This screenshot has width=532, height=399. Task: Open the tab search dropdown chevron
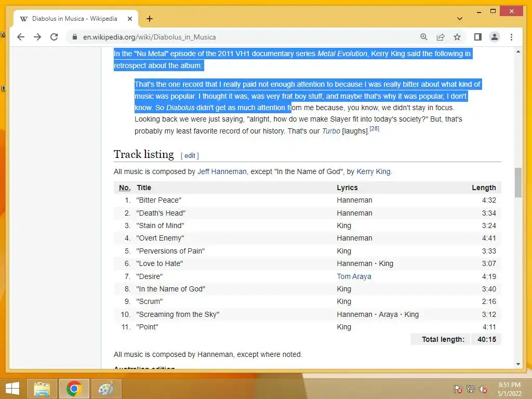point(460,19)
